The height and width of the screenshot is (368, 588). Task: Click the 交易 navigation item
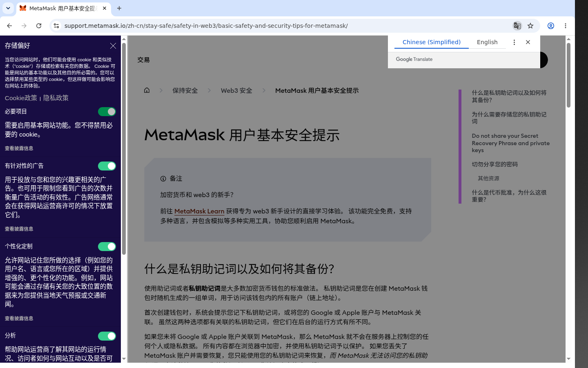click(x=143, y=60)
